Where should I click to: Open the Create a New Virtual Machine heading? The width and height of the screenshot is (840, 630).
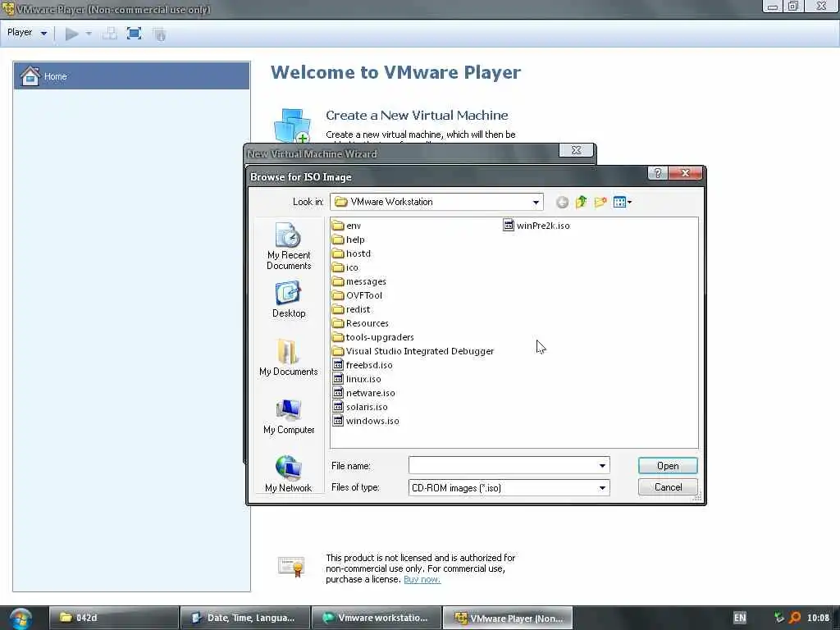click(417, 115)
